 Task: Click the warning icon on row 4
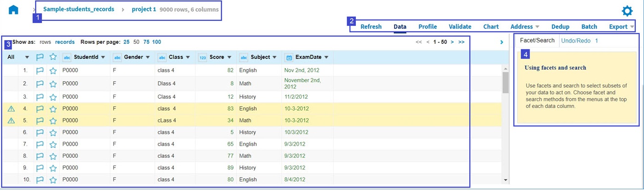point(12,109)
